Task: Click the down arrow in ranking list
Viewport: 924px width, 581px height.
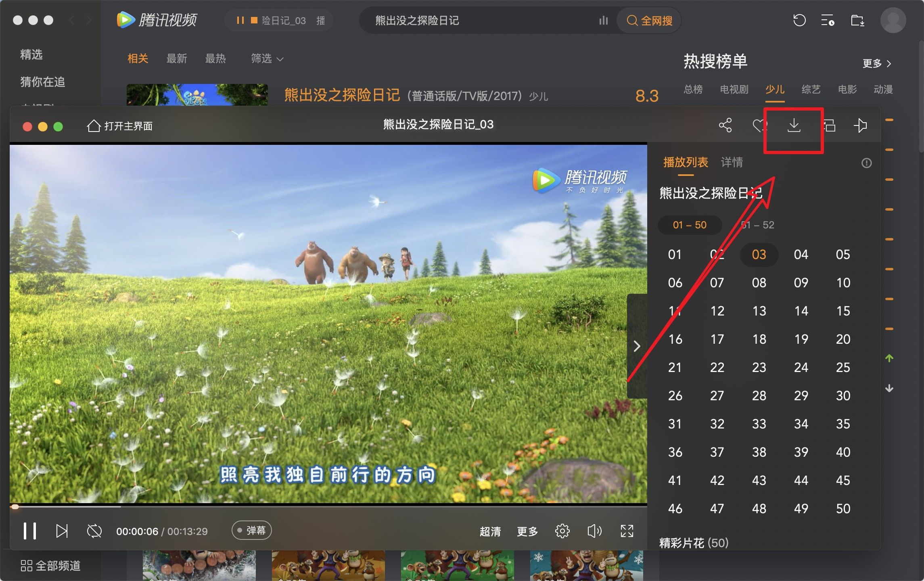Action: (x=889, y=389)
